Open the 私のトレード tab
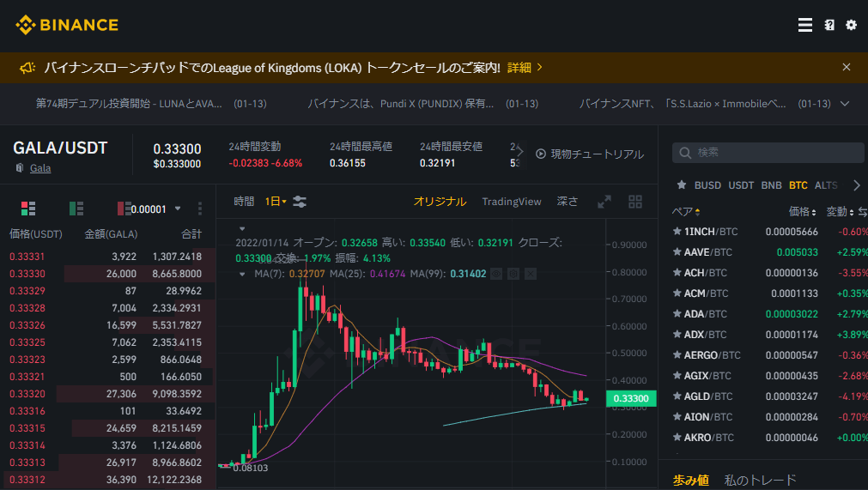Viewport: 868px width, 490px height. click(x=760, y=480)
